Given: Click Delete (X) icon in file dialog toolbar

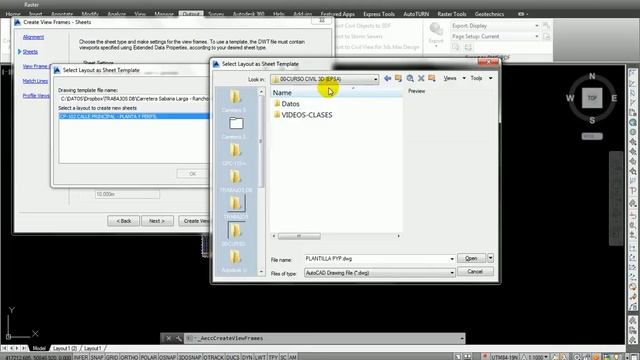Looking at the screenshot, I should (x=421, y=78).
